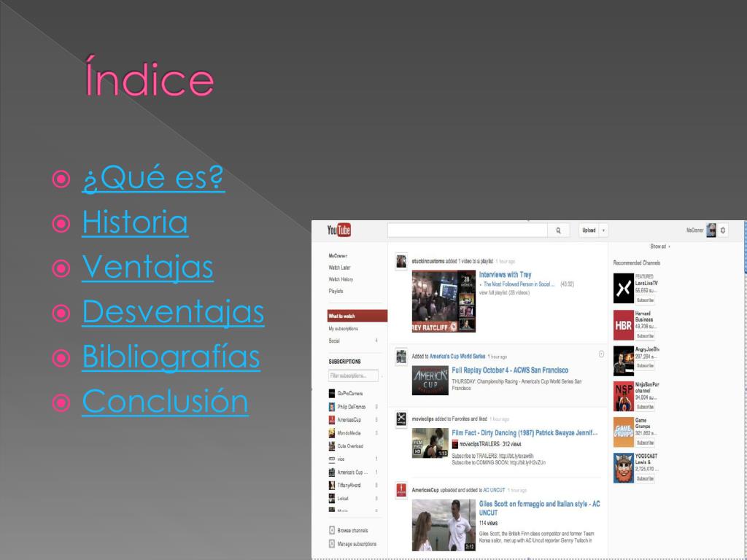Open the TiffanyAlvord subscription icon

click(x=332, y=485)
